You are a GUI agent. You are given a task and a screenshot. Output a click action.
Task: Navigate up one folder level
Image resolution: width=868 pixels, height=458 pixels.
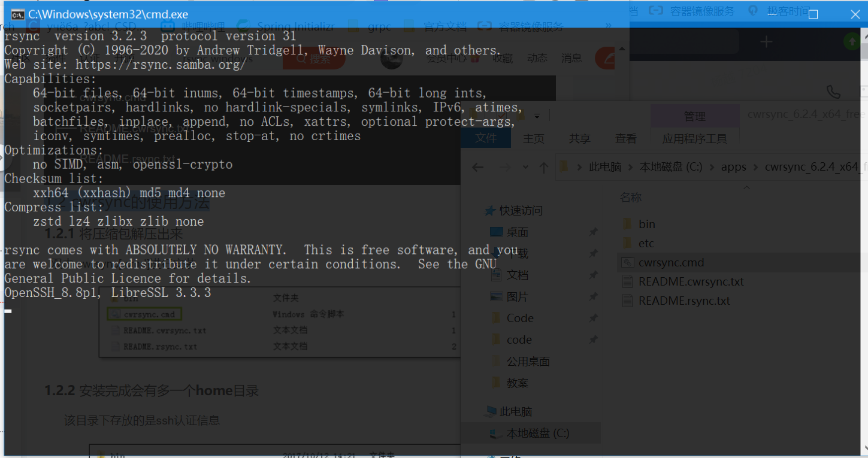point(544,167)
